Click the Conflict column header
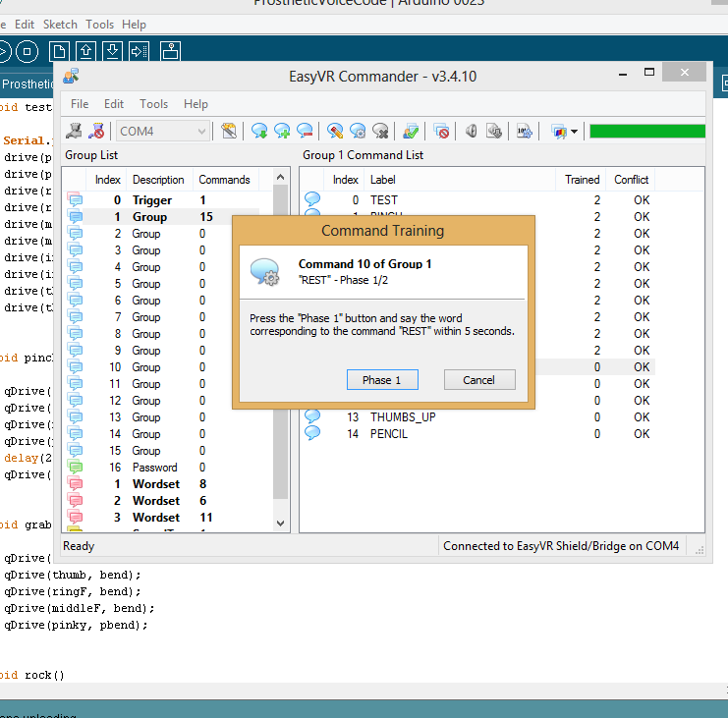The height and width of the screenshot is (718, 728). click(631, 180)
